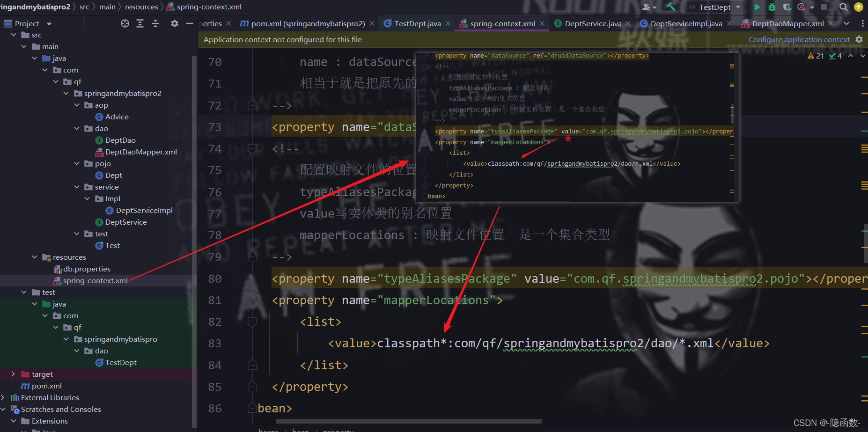This screenshot has height=432, width=868.
Task: Go to previous highlighted error arrow
Action: (851, 56)
